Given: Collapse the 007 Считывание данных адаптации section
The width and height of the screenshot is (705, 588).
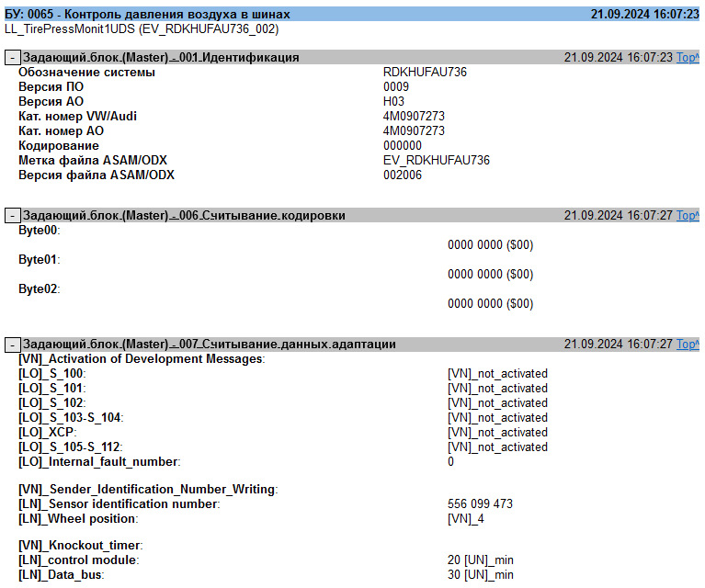Looking at the screenshot, I should click(x=12, y=345).
